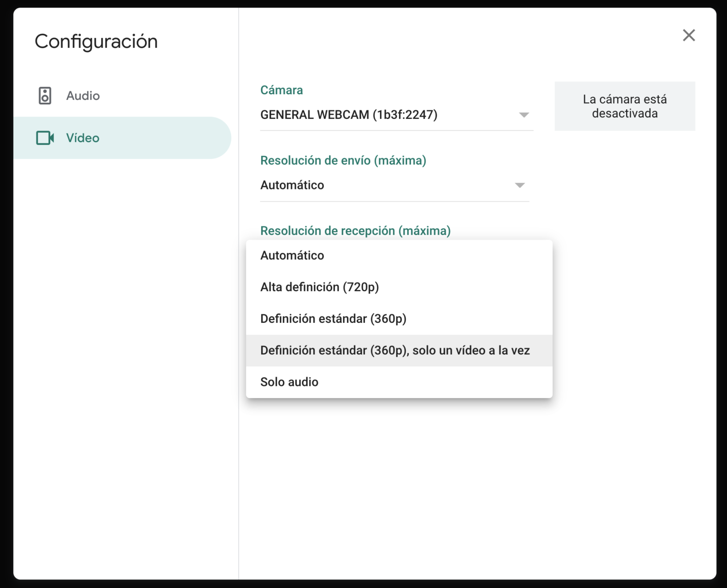Image resolution: width=727 pixels, height=588 pixels.
Task: Select the Solo audio option
Action: point(399,382)
